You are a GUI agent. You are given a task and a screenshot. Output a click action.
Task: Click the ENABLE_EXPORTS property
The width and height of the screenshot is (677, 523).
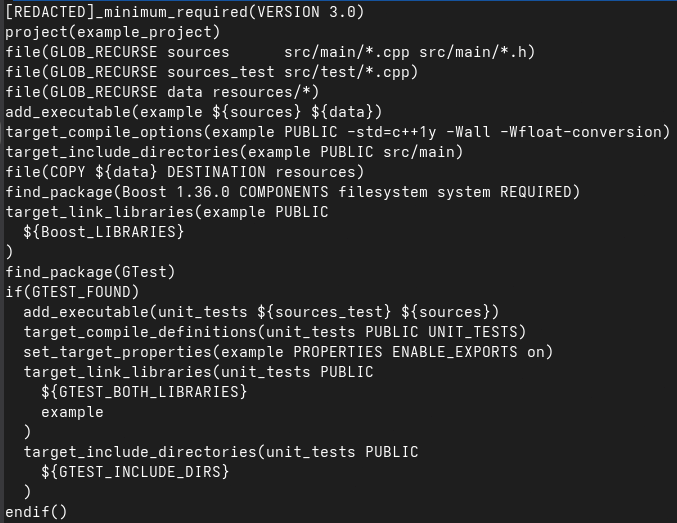tap(455, 352)
